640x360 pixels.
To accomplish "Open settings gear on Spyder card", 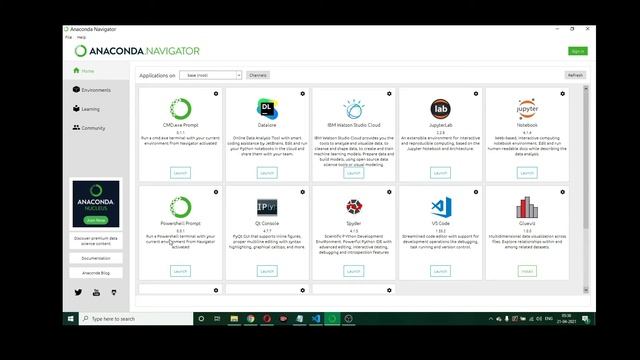I will [x=389, y=192].
